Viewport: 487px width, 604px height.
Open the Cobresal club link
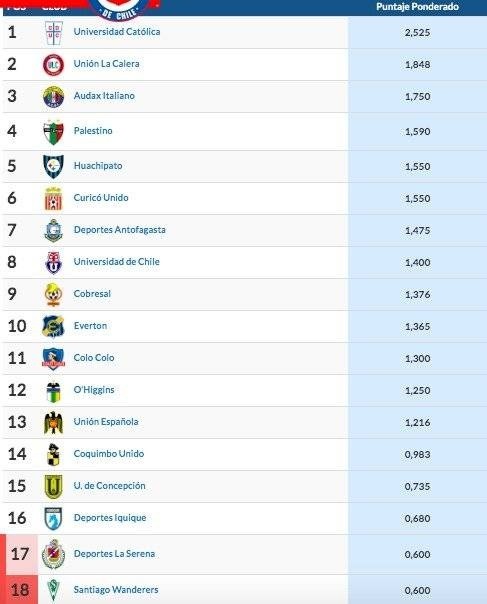[x=92, y=294]
